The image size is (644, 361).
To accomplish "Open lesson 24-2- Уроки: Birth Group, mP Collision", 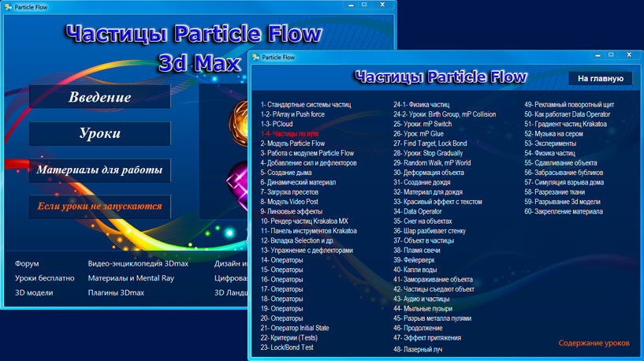I will [445, 114].
